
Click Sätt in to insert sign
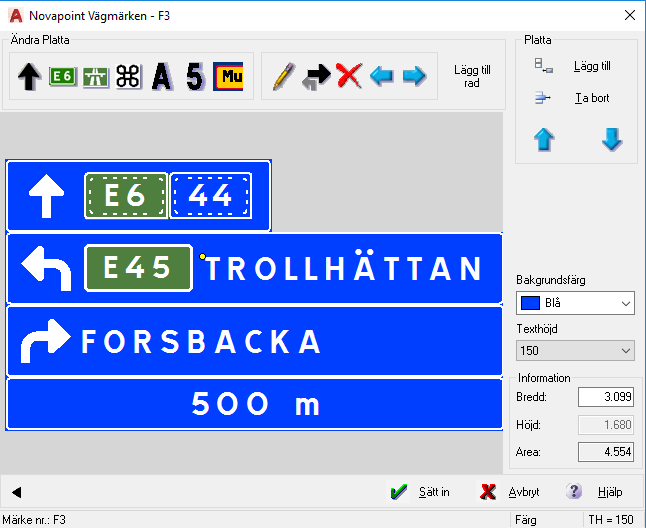434,492
